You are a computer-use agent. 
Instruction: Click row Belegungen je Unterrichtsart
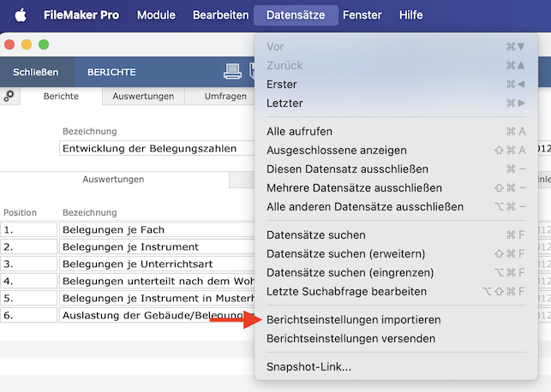click(x=157, y=264)
